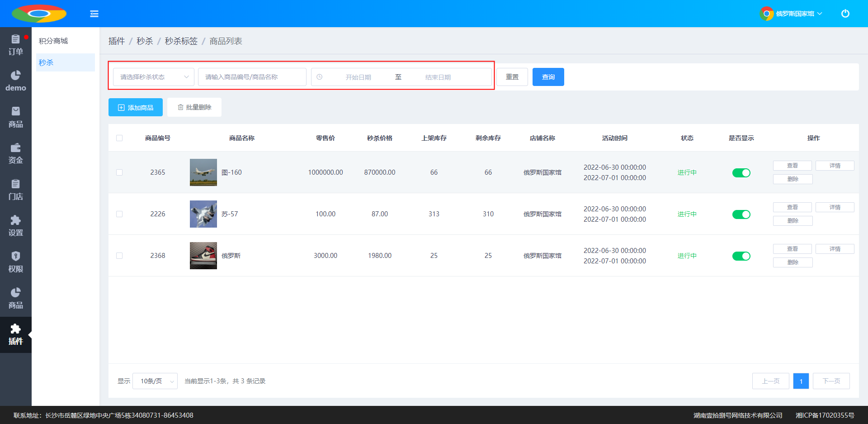
Task: Go to 秒杀标签 breadcrumb
Action: (181, 41)
